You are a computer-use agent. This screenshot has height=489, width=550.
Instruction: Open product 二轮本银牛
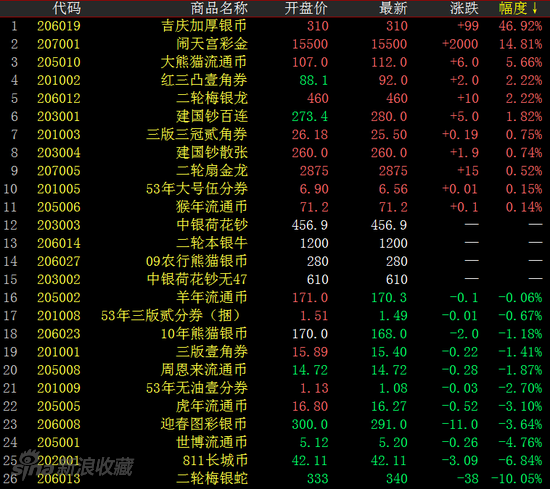(x=212, y=243)
